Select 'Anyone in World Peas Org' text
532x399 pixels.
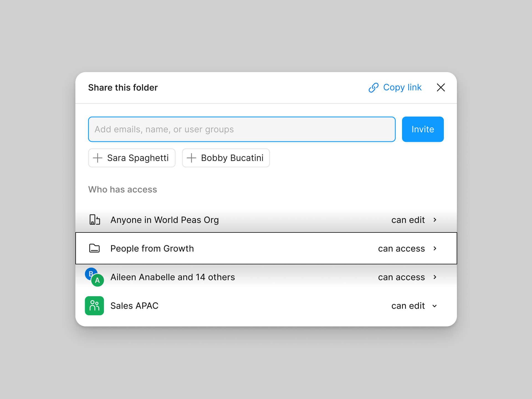pos(165,220)
